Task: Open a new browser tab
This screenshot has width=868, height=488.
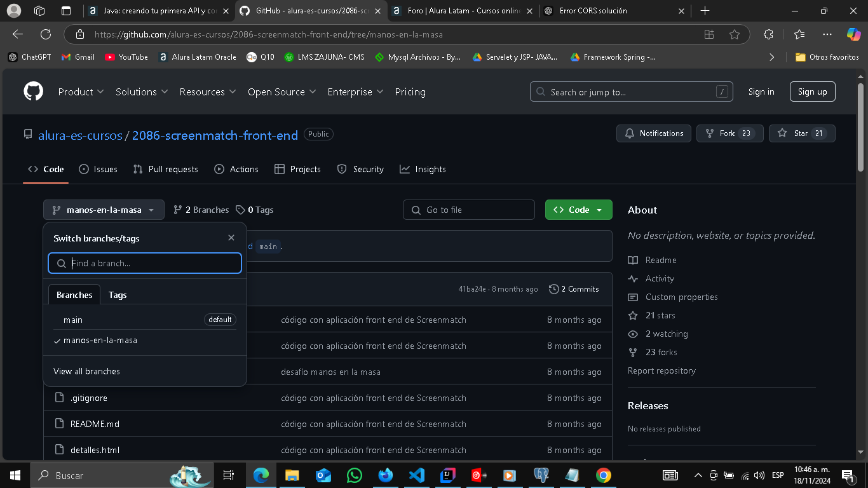Action: [705, 11]
